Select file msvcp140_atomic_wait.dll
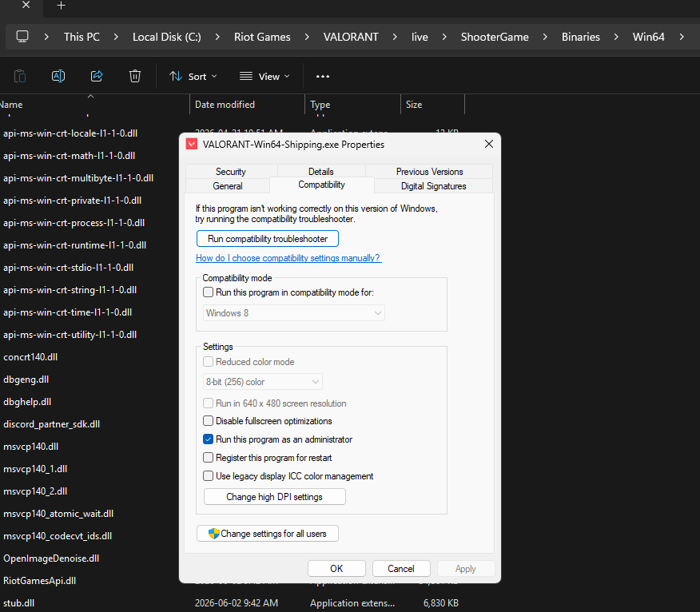Screen dimensions: 700x612 point(58,514)
